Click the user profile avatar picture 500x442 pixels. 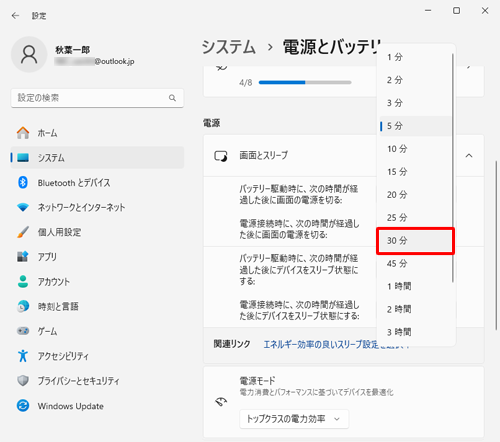29,55
